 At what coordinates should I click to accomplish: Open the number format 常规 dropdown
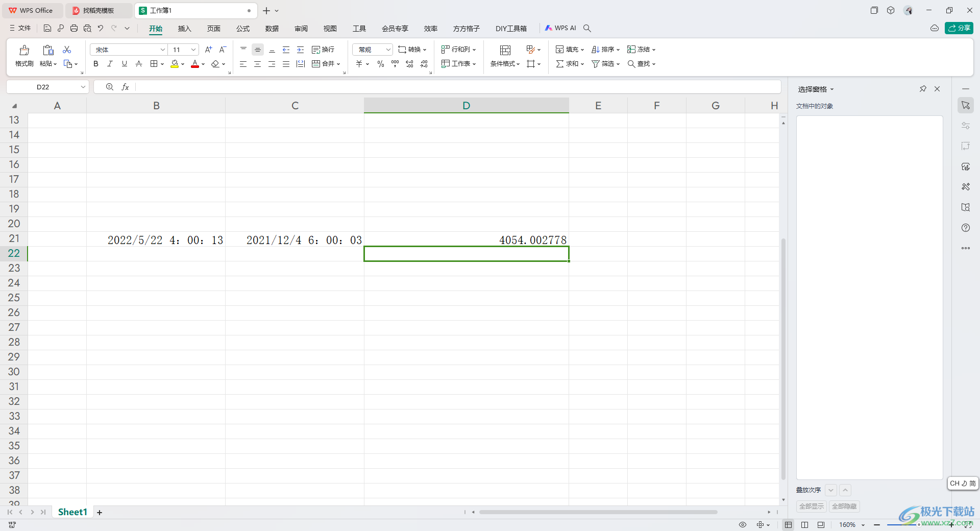[388, 50]
